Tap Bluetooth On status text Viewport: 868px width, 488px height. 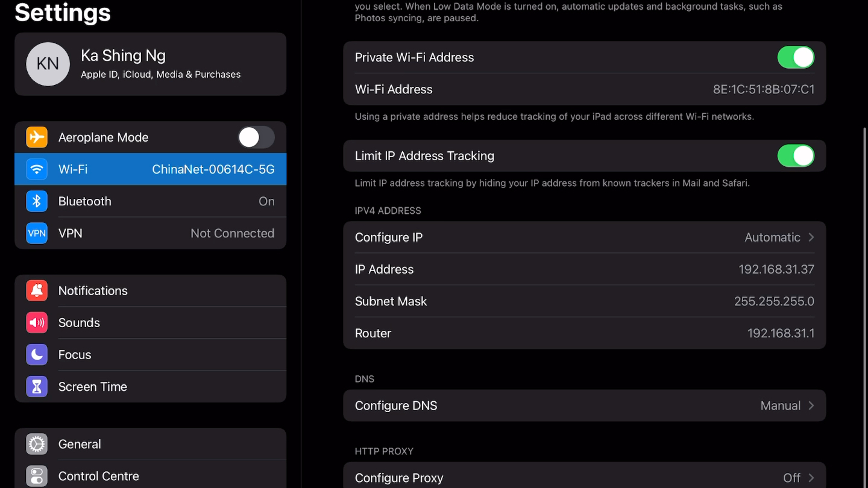point(266,201)
